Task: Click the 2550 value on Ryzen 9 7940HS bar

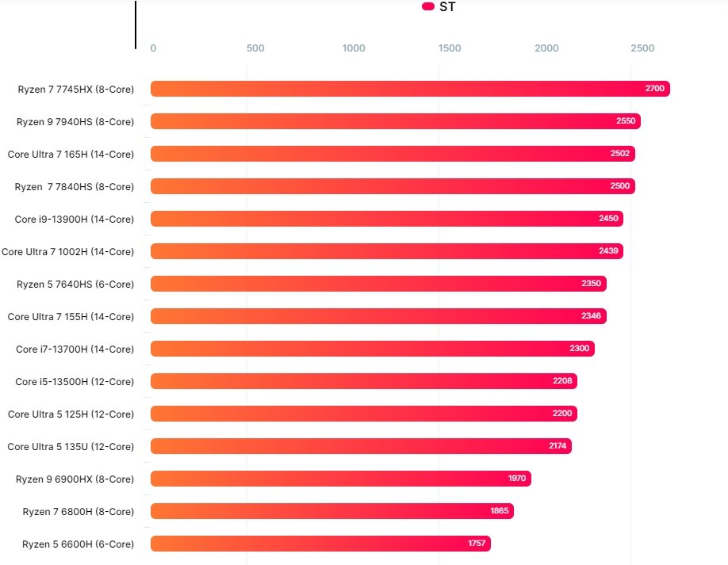Action: tap(626, 121)
